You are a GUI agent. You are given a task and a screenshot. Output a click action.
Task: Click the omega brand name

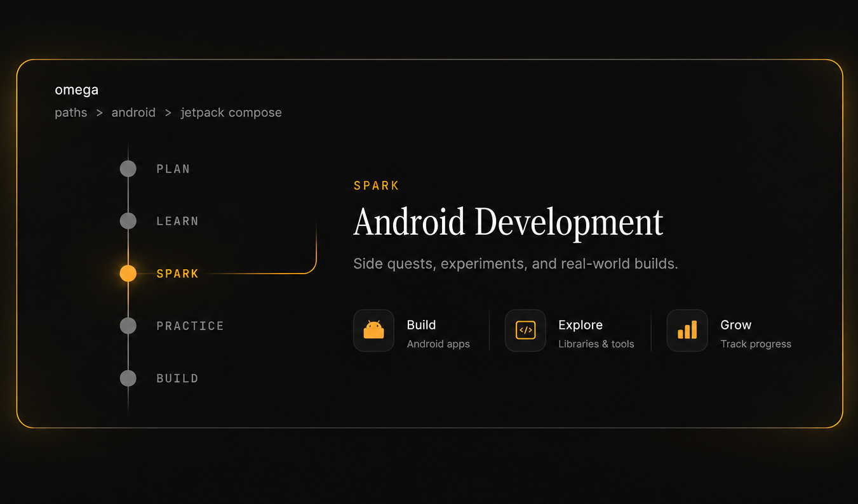click(x=77, y=90)
